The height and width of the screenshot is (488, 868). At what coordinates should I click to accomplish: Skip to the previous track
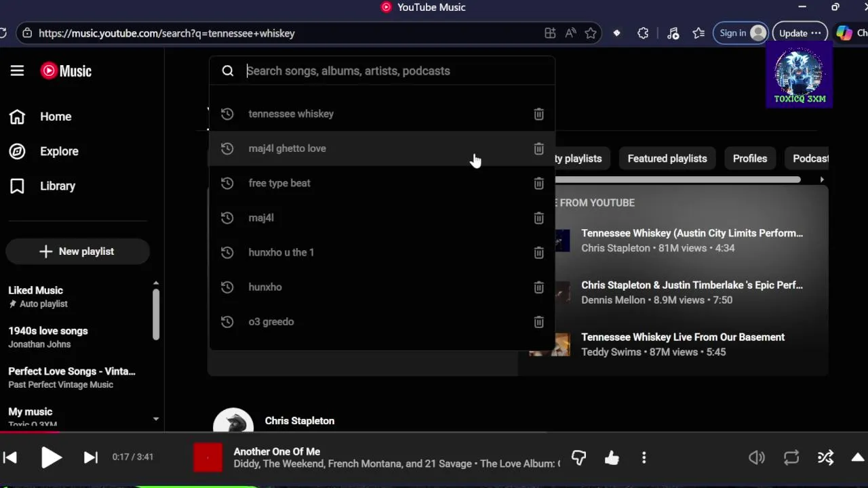coord(10,457)
